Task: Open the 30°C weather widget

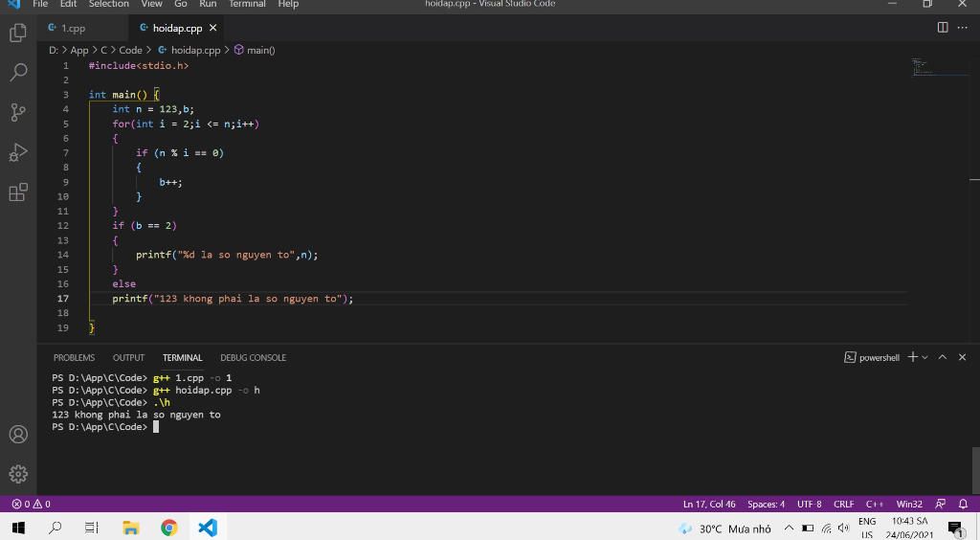Action: pos(725,529)
